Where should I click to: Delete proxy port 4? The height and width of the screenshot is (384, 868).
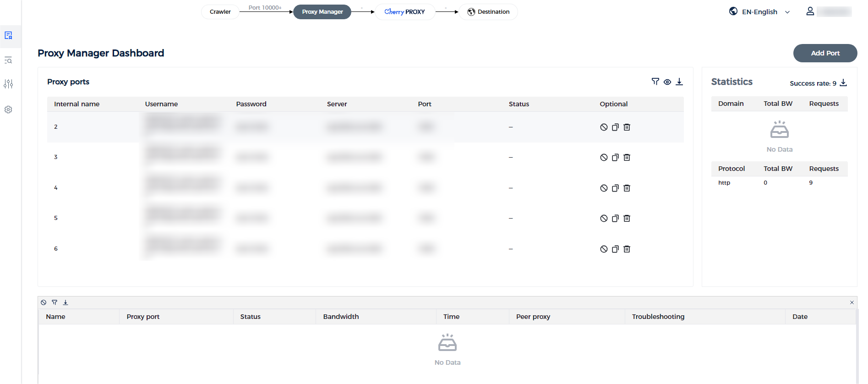click(x=627, y=188)
